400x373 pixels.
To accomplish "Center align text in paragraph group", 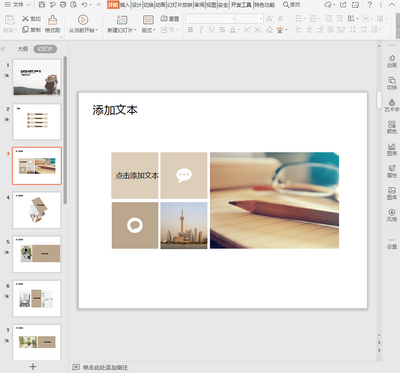I will point(309,30).
